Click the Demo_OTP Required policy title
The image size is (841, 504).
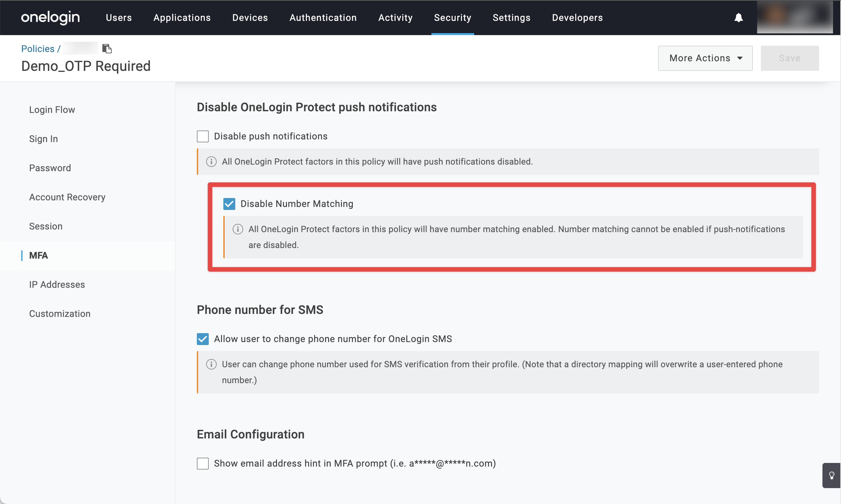pyautogui.click(x=85, y=66)
